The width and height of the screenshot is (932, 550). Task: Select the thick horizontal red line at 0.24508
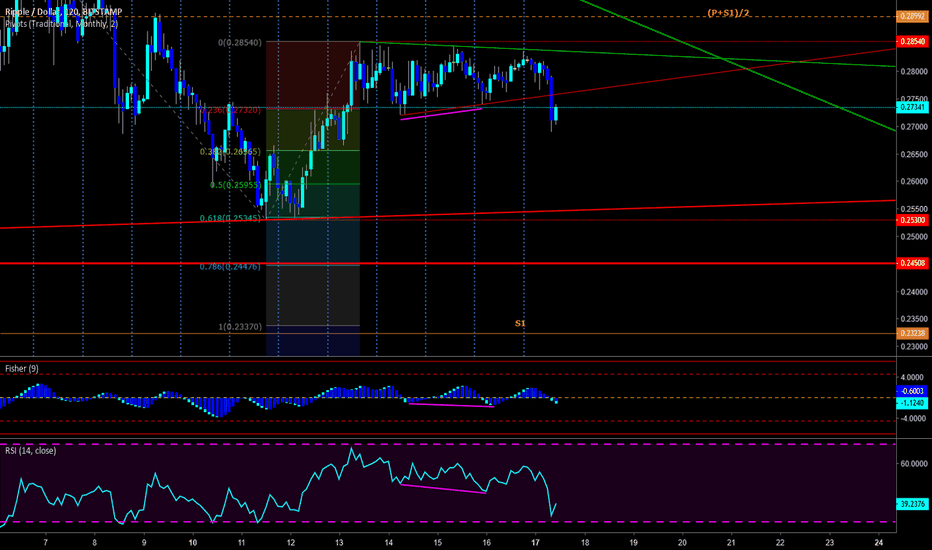448,263
